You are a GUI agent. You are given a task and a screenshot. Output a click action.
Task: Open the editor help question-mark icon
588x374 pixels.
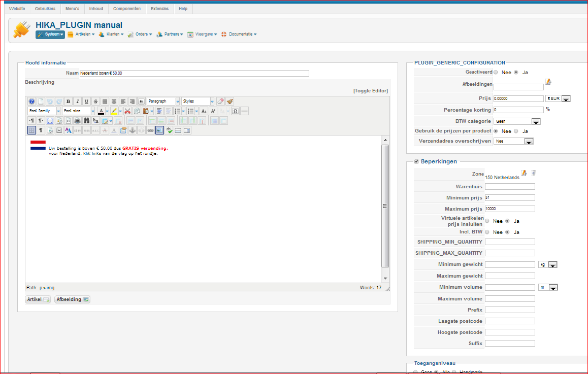(x=31, y=101)
